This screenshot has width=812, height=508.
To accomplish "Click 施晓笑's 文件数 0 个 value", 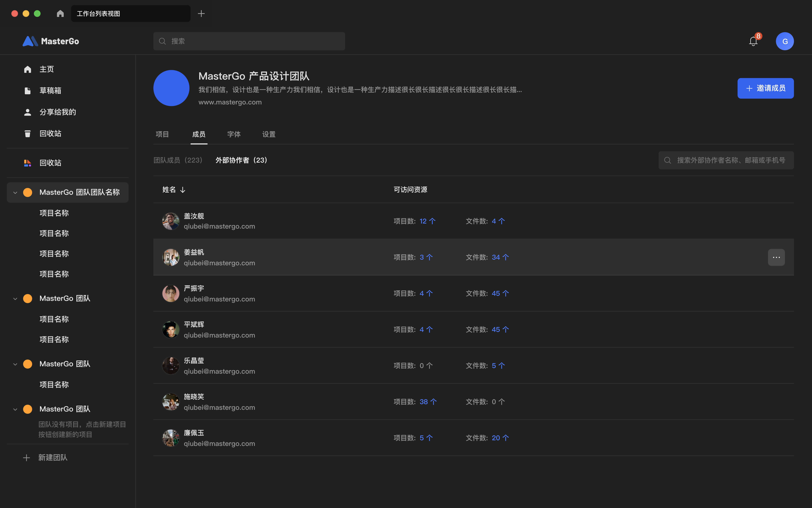I will pyautogui.click(x=498, y=402).
